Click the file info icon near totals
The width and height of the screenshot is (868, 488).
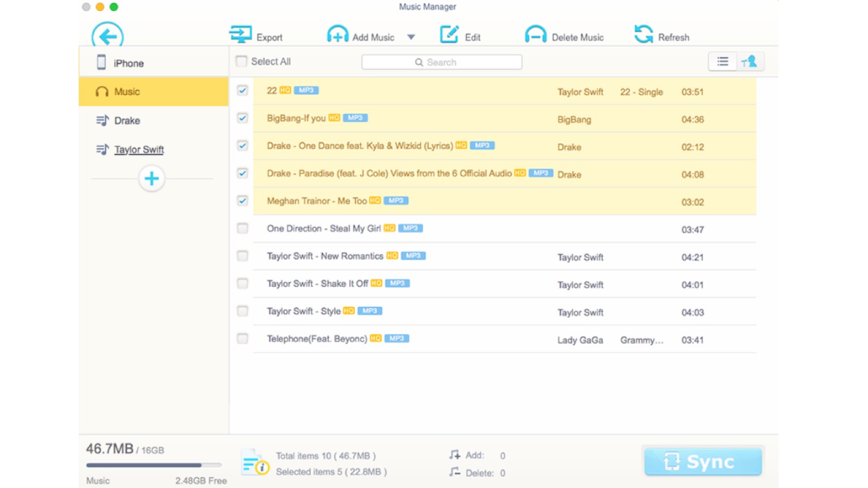pos(255,462)
